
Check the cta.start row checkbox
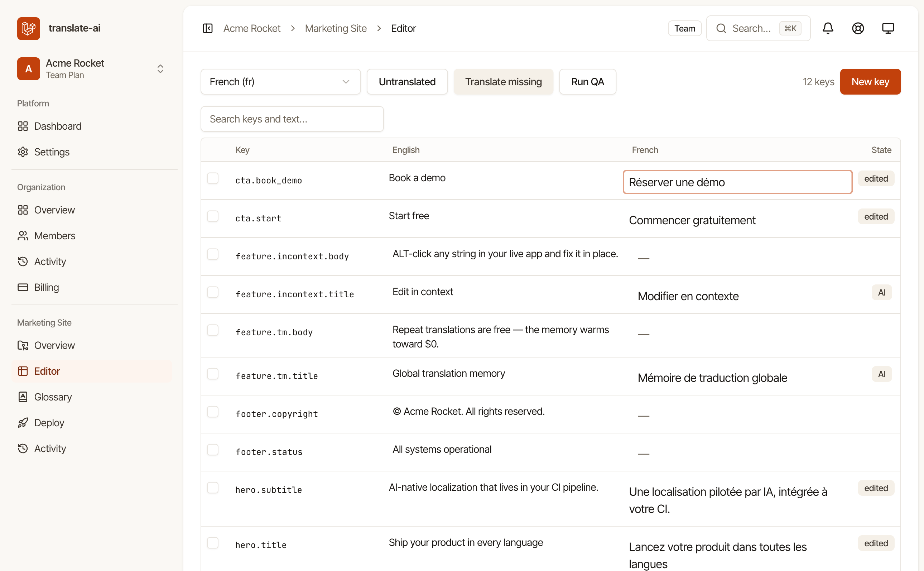tap(213, 216)
